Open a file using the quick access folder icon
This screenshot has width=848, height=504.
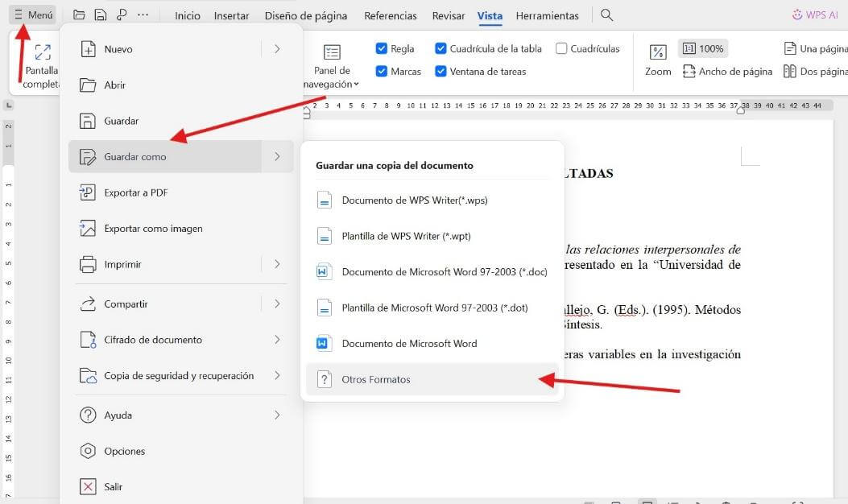(77, 14)
